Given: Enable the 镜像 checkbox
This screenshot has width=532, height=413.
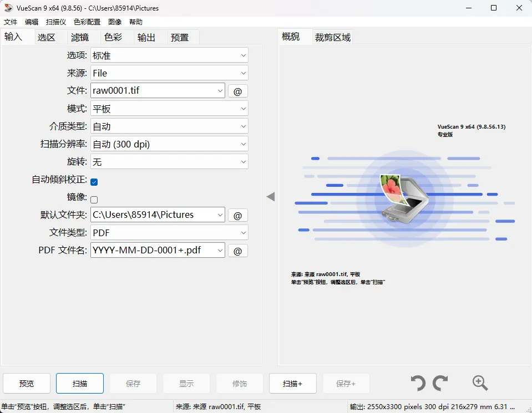Looking at the screenshot, I should (94, 200).
